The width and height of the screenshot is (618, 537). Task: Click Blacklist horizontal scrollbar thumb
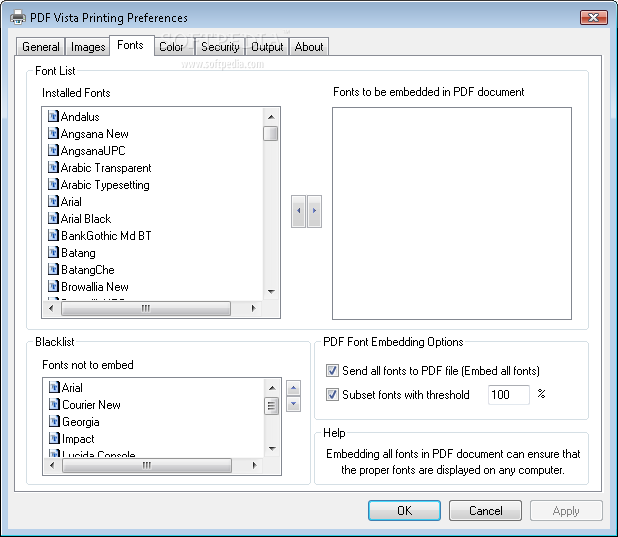pos(147,465)
